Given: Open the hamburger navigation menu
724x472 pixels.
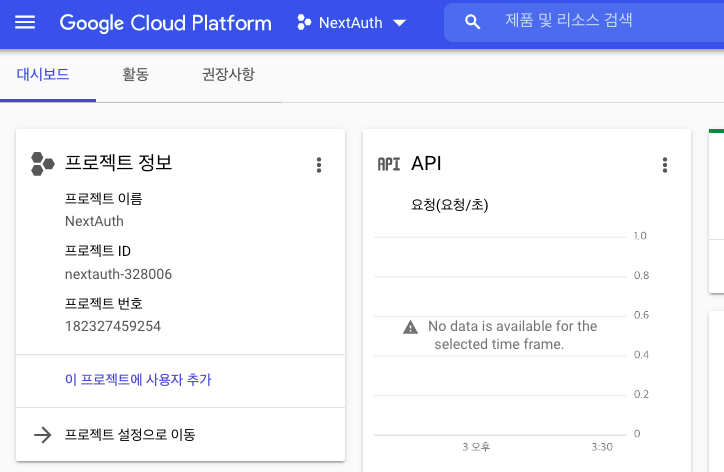Looking at the screenshot, I should pyautogui.click(x=25, y=22).
